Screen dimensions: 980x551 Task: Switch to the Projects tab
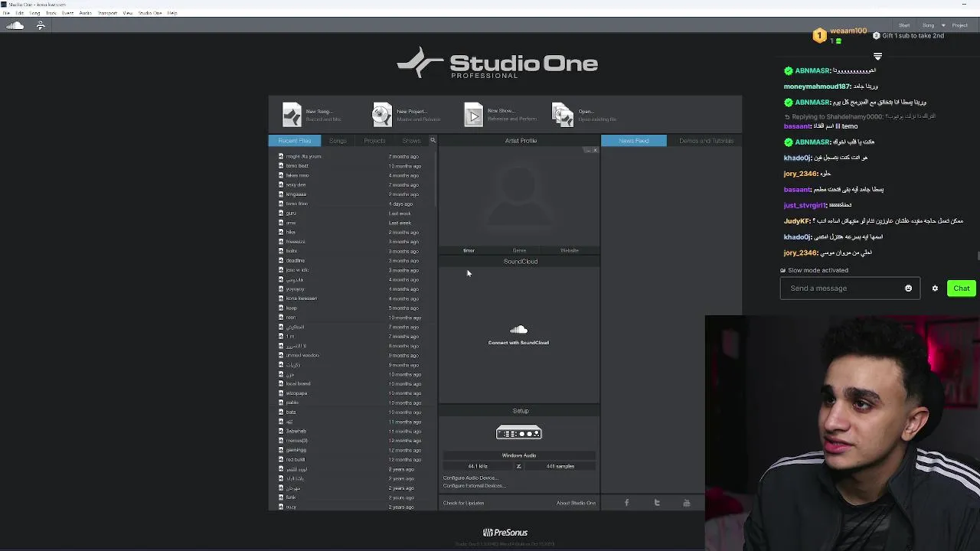click(x=374, y=141)
